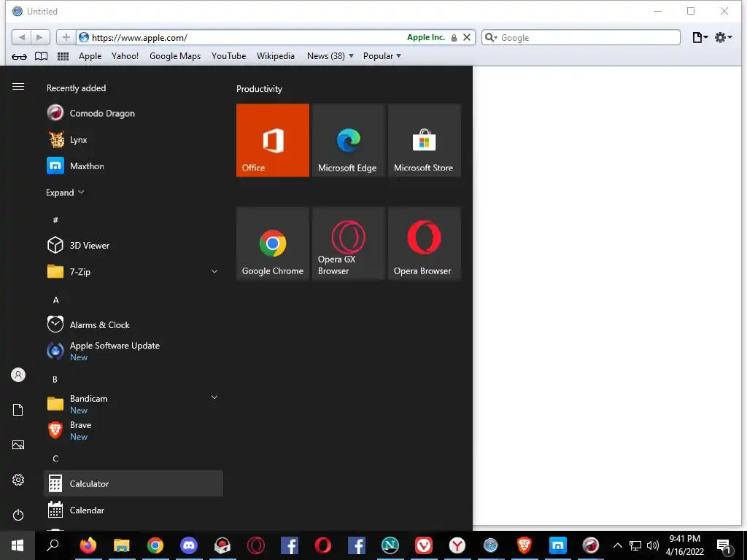This screenshot has height=560, width=747.
Task: Open the Apple bookmark
Action: (90, 56)
